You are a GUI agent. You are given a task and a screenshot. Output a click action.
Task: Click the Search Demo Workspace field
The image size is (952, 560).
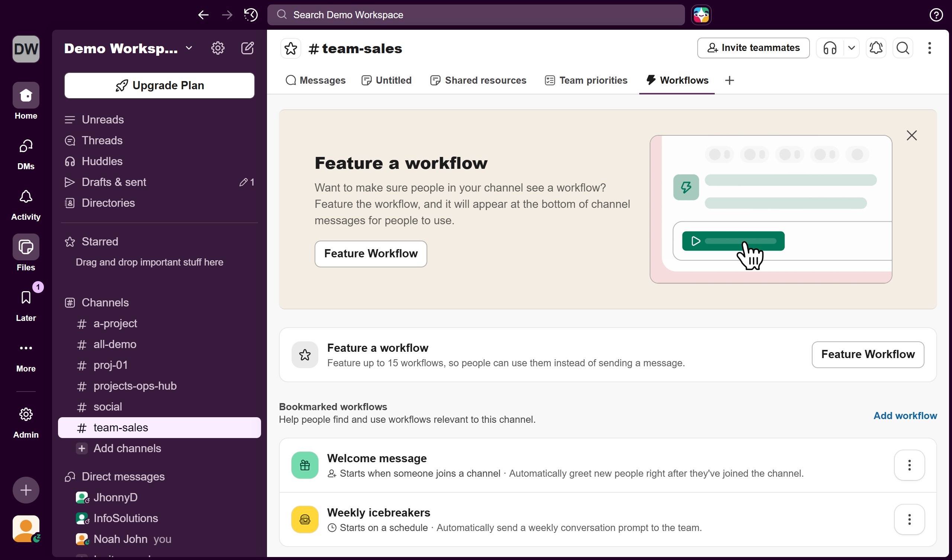[476, 15]
